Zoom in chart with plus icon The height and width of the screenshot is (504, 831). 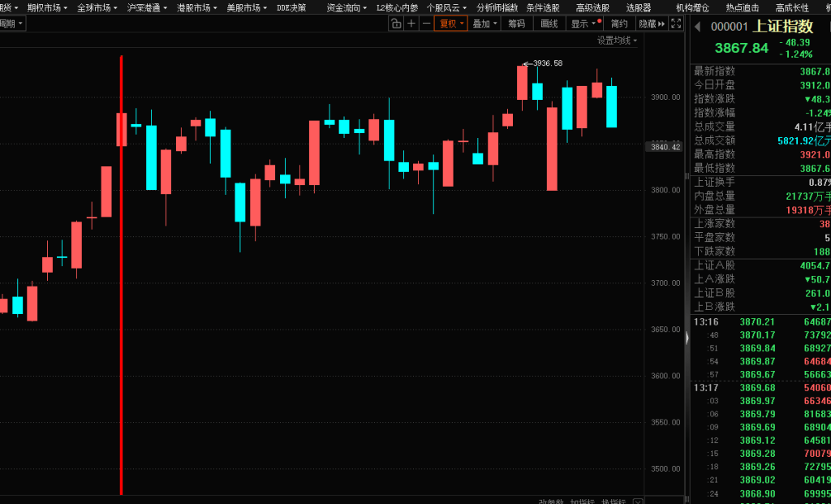click(411, 24)
